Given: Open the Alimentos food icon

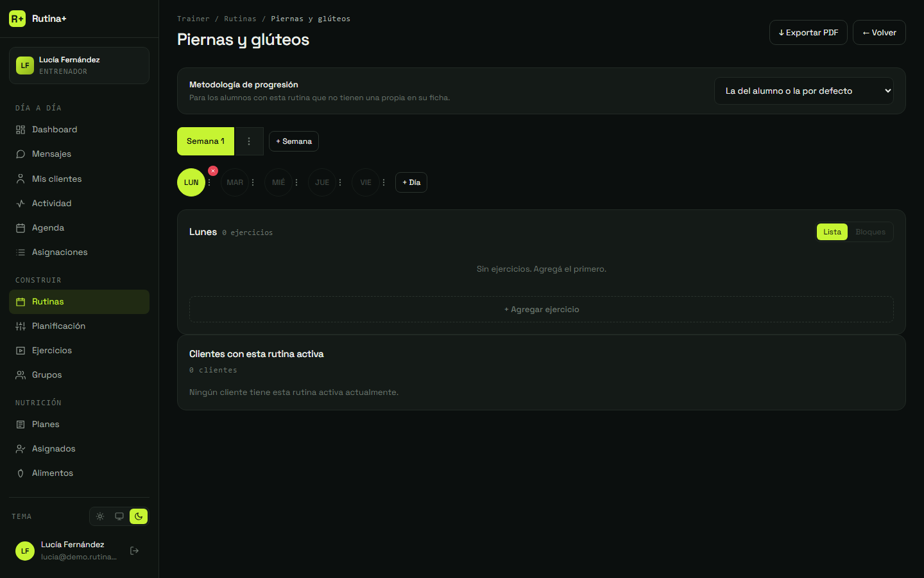Looking at the screenshot, I should tap(21, 473).
